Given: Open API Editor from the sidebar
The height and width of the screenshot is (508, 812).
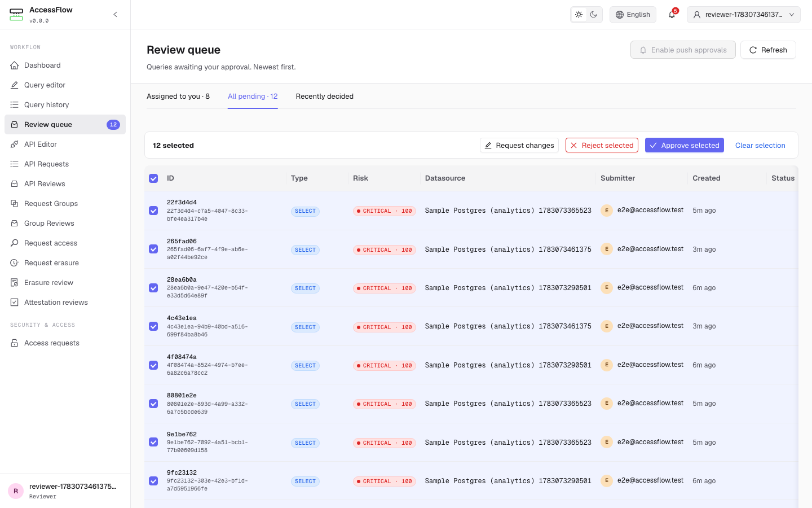Looking at the screenshot, I should (x=65, y=144).
